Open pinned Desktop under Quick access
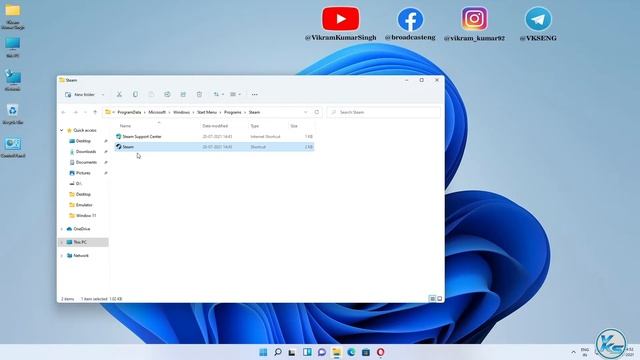This screenshot has height=360, width=640. [x=83, y=141]
